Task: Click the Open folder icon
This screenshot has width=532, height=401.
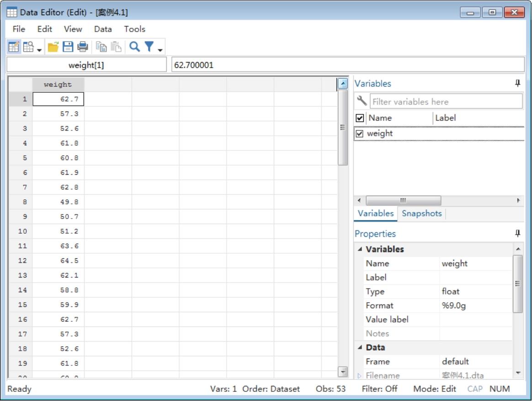Action: coord(54,46)
